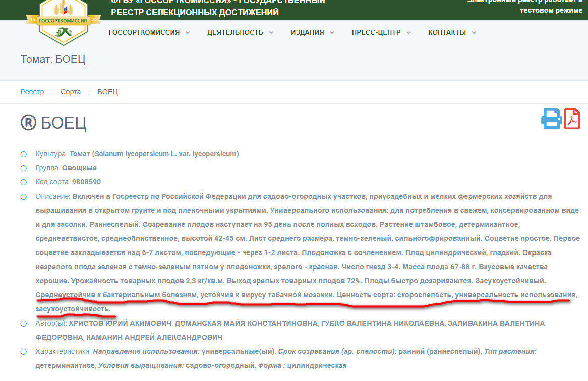
Task: Click the Форма : цилиндрическая text
Action: click(302, 365)
